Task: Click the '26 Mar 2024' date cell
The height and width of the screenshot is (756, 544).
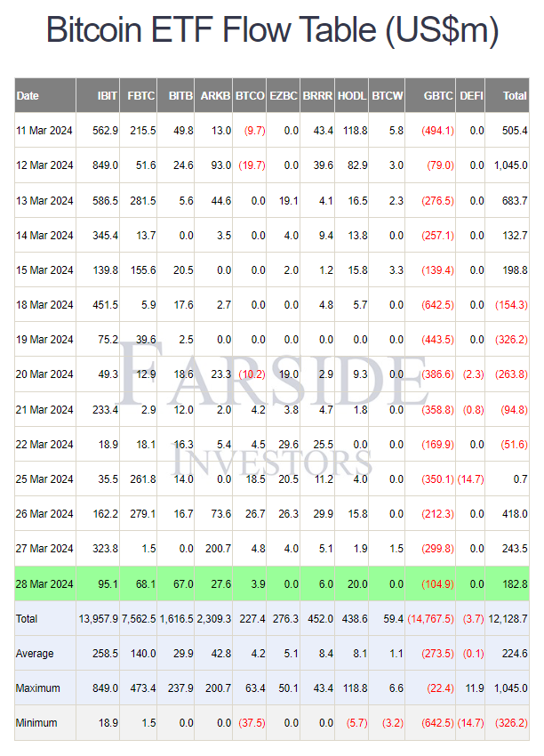Action: coord(44,514)
